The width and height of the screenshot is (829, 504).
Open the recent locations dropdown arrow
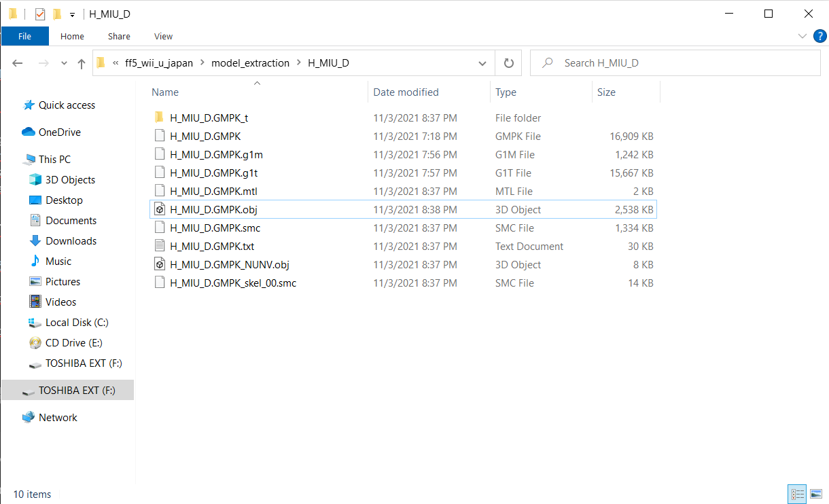[64, 63]
